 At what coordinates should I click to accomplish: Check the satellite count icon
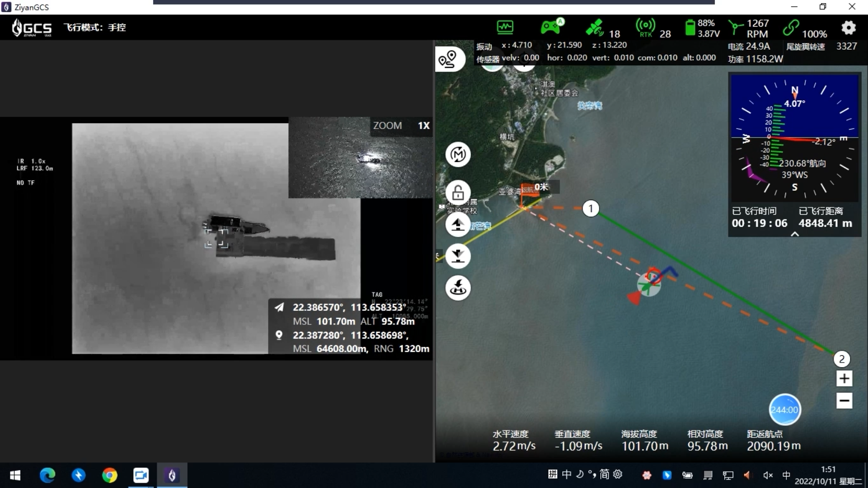click(594, 27)
